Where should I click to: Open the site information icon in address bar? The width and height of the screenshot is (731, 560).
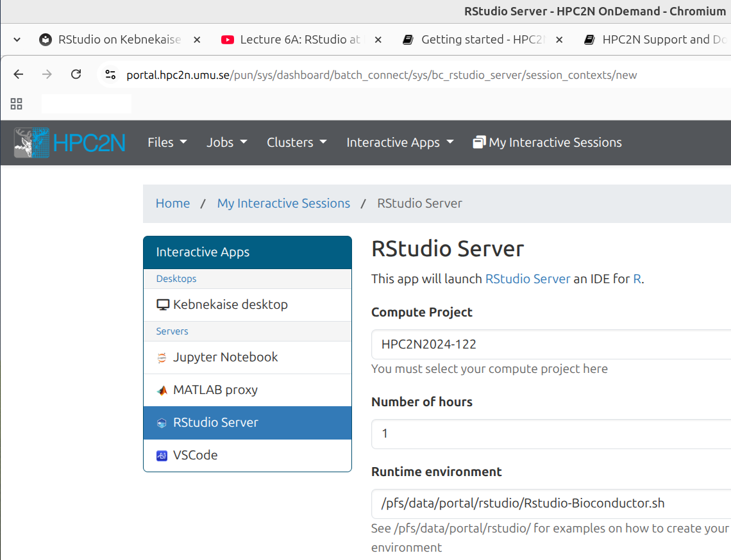point(110,74)
